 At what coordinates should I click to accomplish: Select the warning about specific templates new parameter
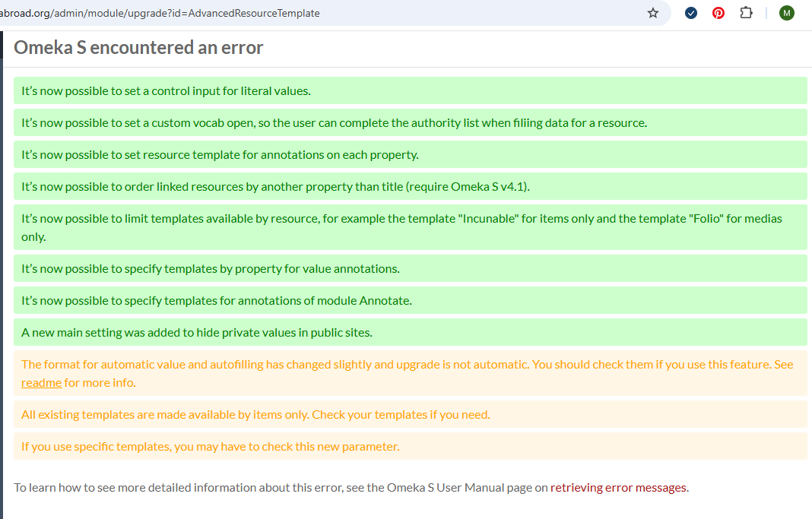click(x=410, y=447)
